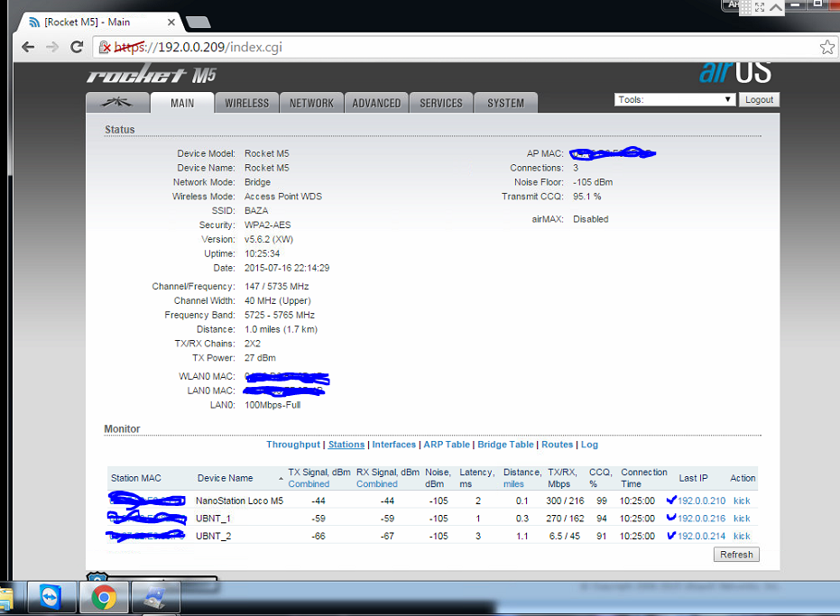Expand the Tools dropdown
Image resolution: width=840 pixels, height=616 pixels.
(674, 99)
